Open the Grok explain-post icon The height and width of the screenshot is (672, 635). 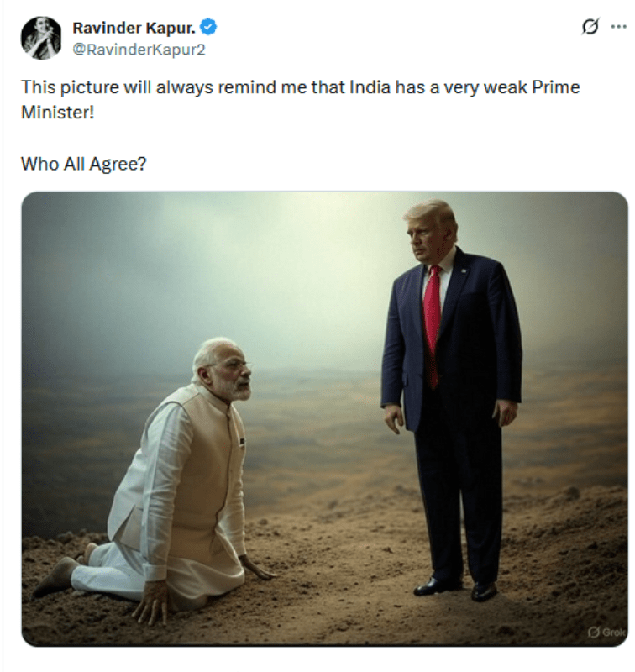[x=590, y=27]
